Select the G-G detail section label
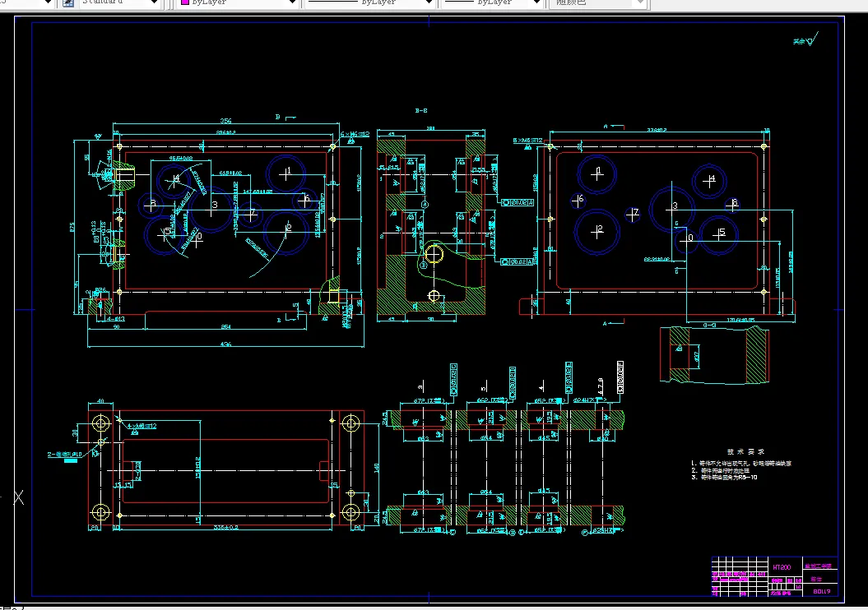Image resolution: width=868 pixels, height=610 pixels. 709,326
